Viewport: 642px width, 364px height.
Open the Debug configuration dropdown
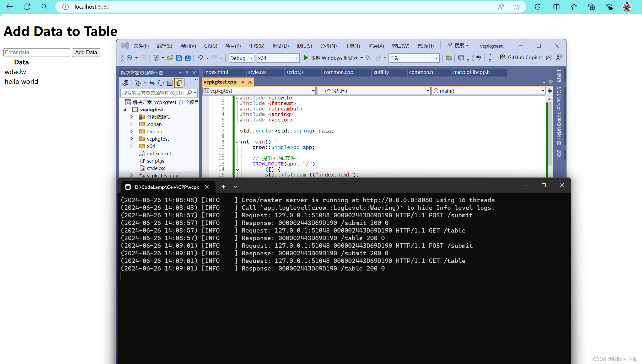(x=251, y=58)
